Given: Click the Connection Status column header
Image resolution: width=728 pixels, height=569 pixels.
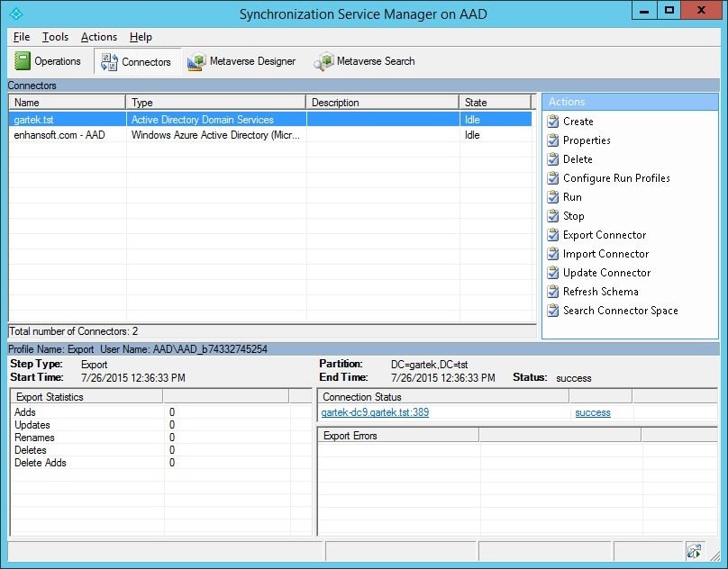Looking at the screenshot, I should (x=444, y=397).
